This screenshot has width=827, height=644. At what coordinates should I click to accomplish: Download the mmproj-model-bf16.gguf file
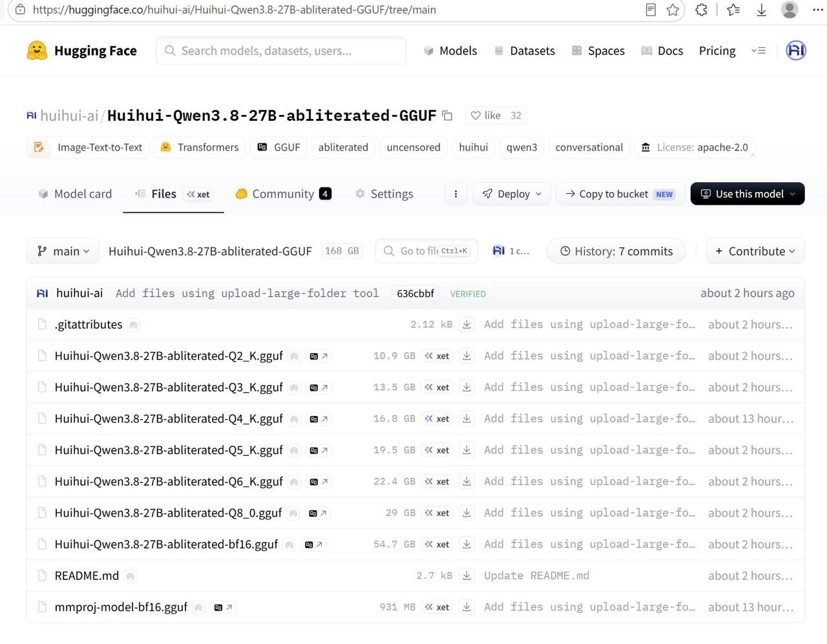[x=466, y=607]
